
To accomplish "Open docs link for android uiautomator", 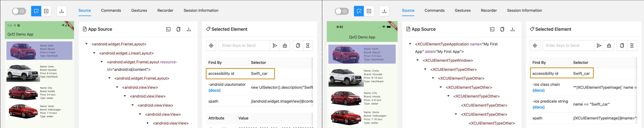I will click(214, 90).
